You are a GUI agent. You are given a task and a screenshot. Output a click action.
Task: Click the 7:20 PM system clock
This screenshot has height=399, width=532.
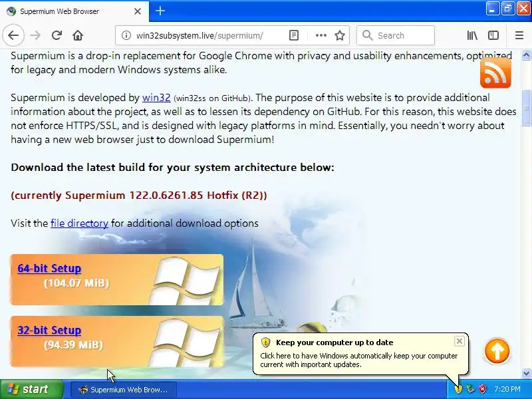tap(507, 389)
